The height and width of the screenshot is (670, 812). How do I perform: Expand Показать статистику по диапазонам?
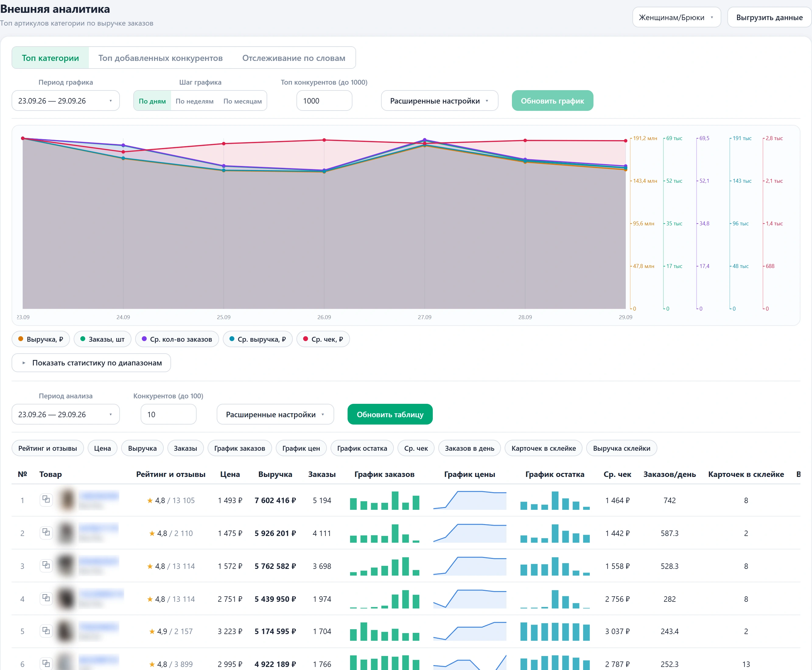coord(91,363)
